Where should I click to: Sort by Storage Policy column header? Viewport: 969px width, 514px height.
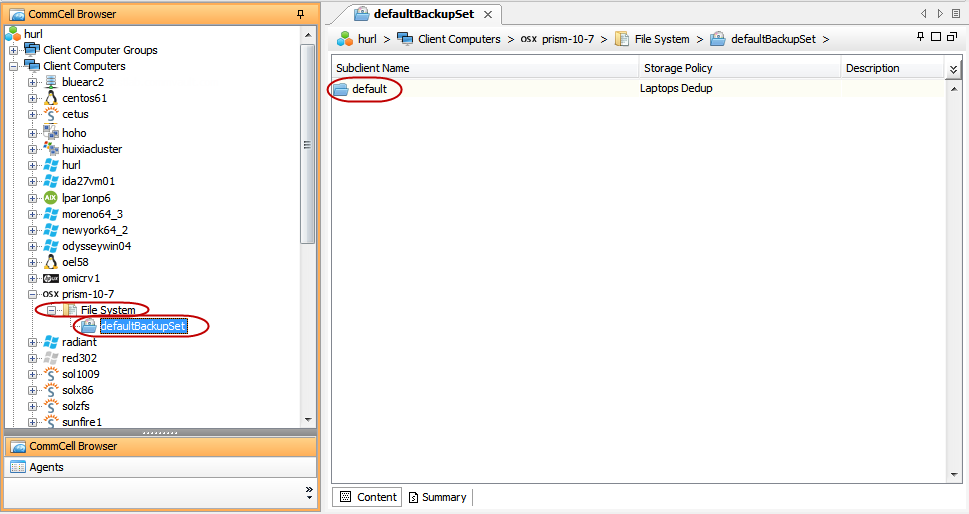[740, 68]
